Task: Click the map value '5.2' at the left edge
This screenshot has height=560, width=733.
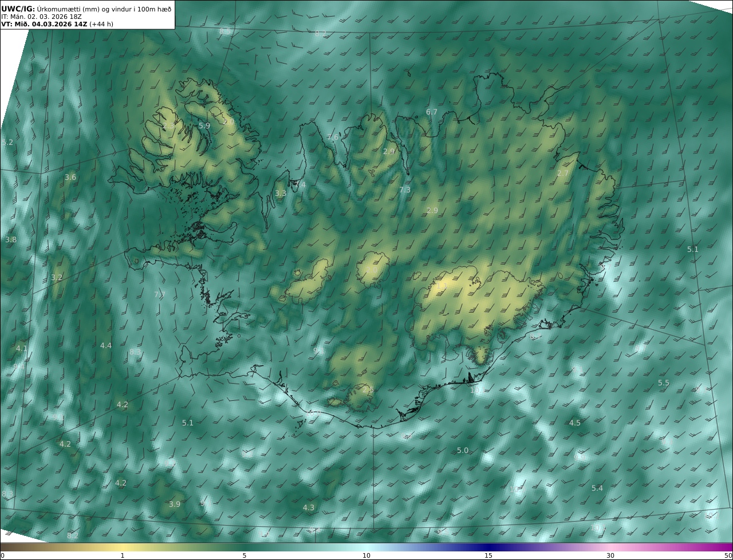Action: (7, 142)
